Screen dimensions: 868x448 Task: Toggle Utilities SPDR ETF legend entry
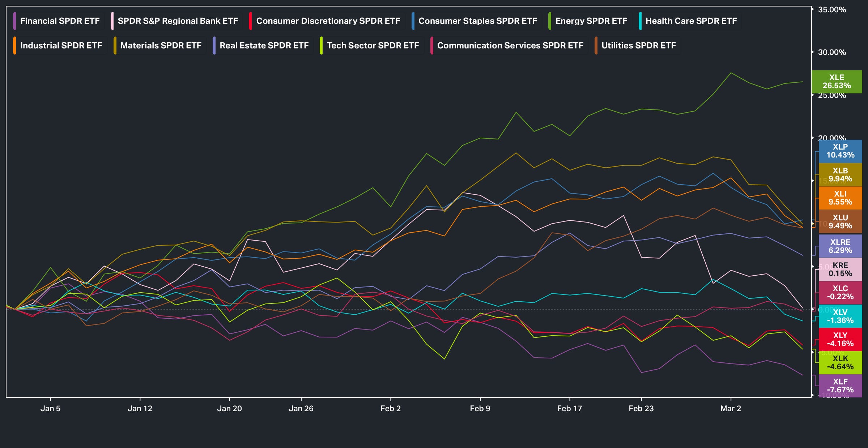638,46
